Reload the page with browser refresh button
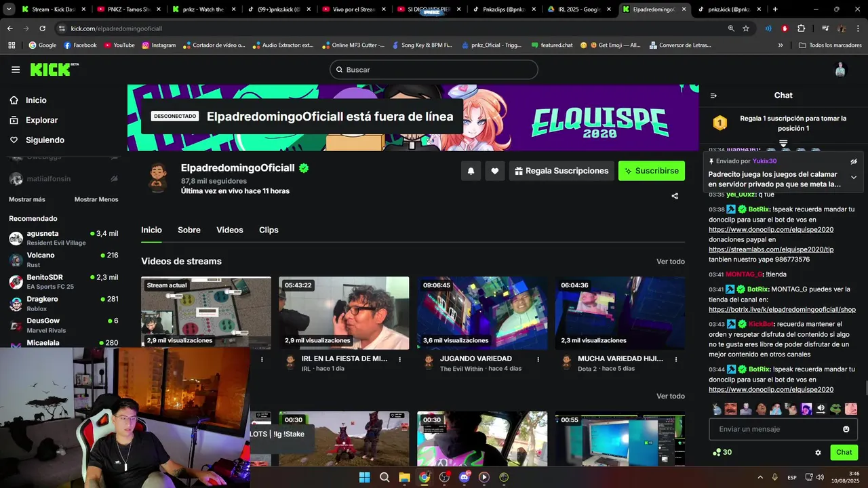This screenshot has height=488, width=868. coord(42,28)
